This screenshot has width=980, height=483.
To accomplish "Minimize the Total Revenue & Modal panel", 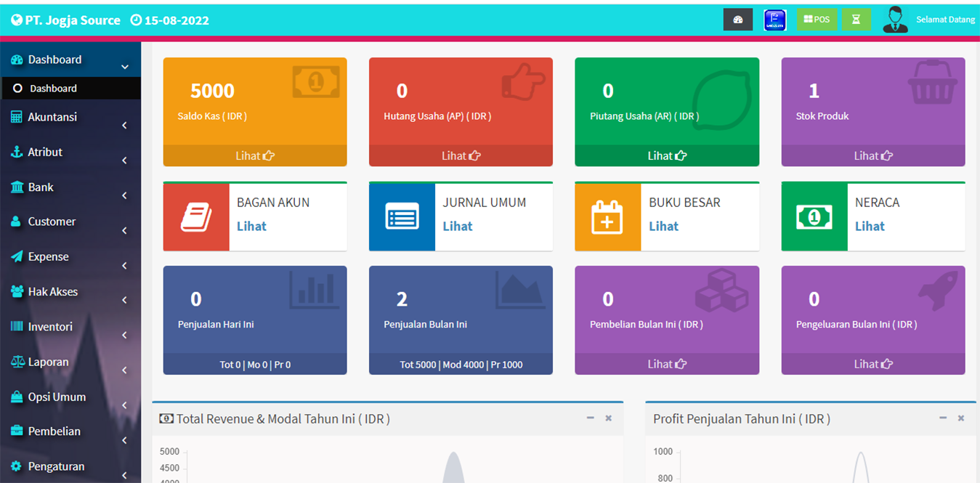I will click(x=590, y=418).
